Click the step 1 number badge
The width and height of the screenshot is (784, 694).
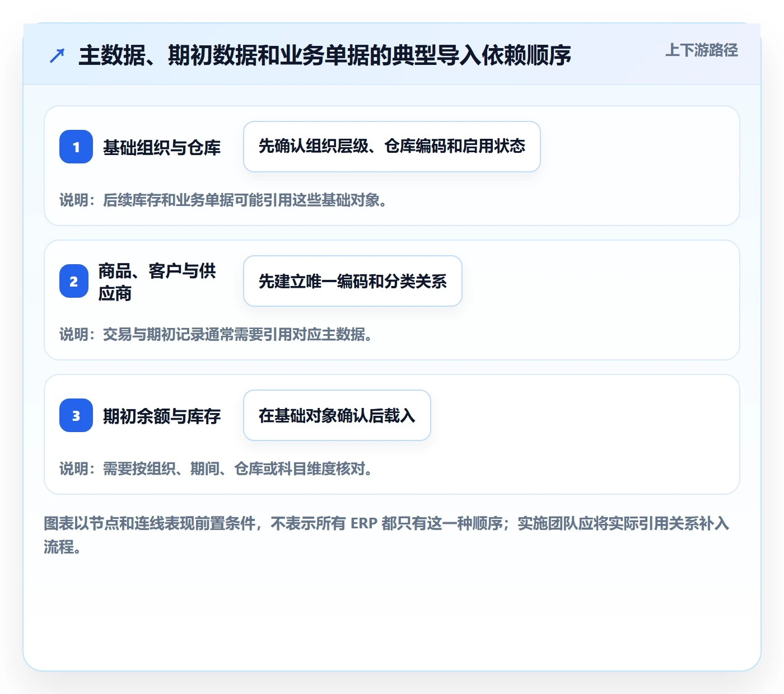(x=76, y=147)
